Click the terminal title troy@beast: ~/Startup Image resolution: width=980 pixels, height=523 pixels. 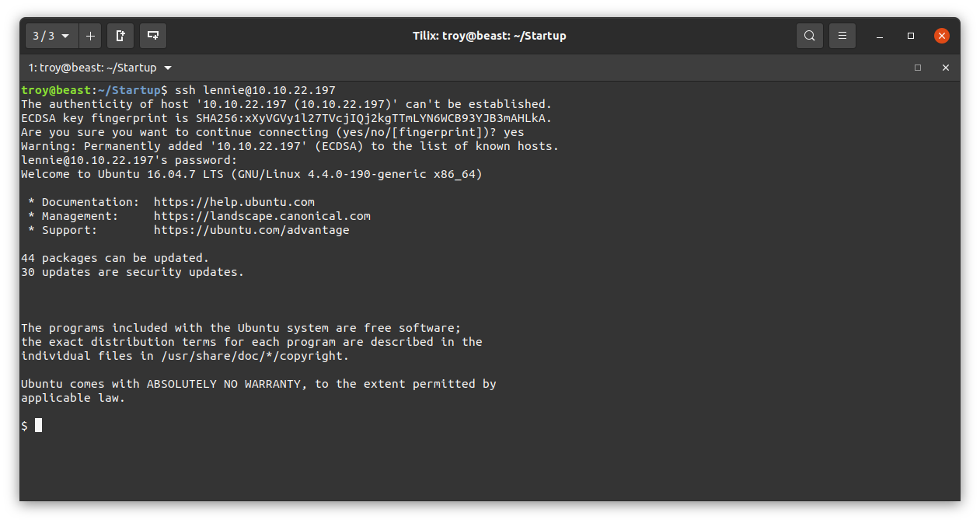[92, 68]
